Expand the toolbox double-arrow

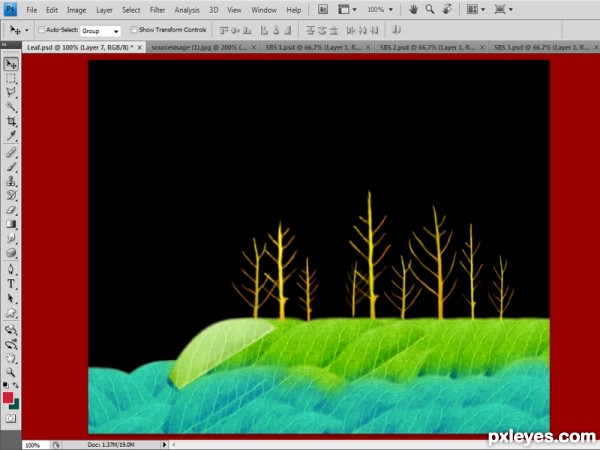point(4,45)
